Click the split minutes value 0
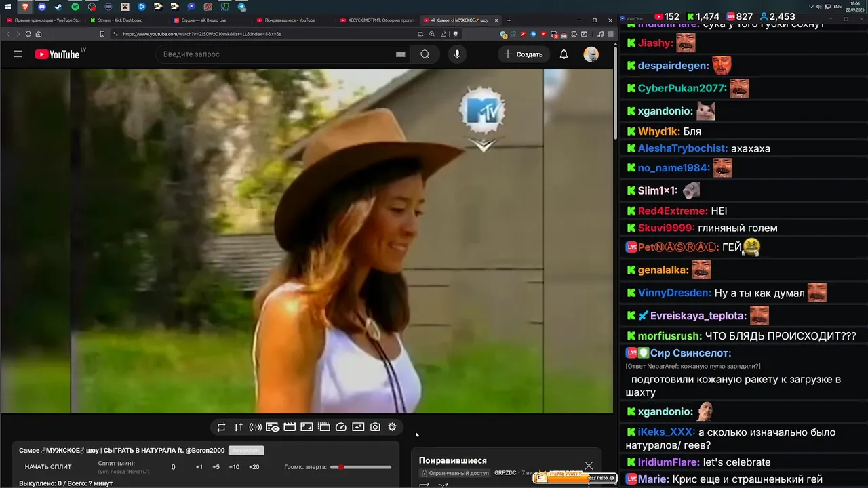Image resolution: width=868 pixels, height=488 pixels. pos(173,467)
